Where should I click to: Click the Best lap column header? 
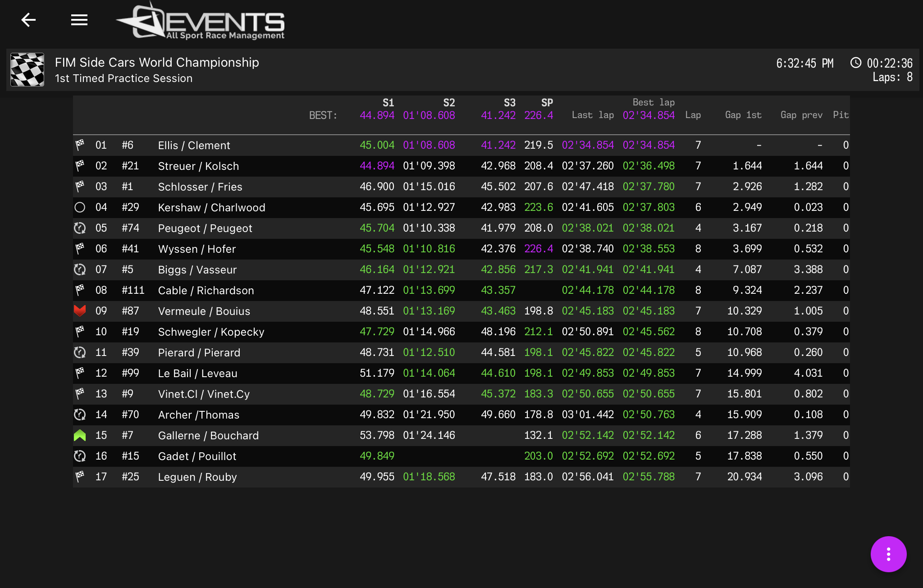653,102
